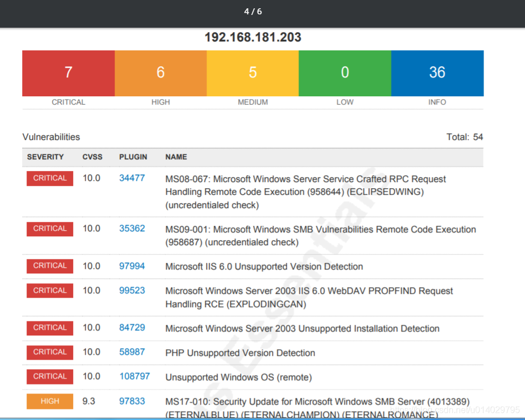Viewport: 525px width, 420px height.
Task: Select the MS08-067 vulnerability name text
Action: (x=305, y=192)
